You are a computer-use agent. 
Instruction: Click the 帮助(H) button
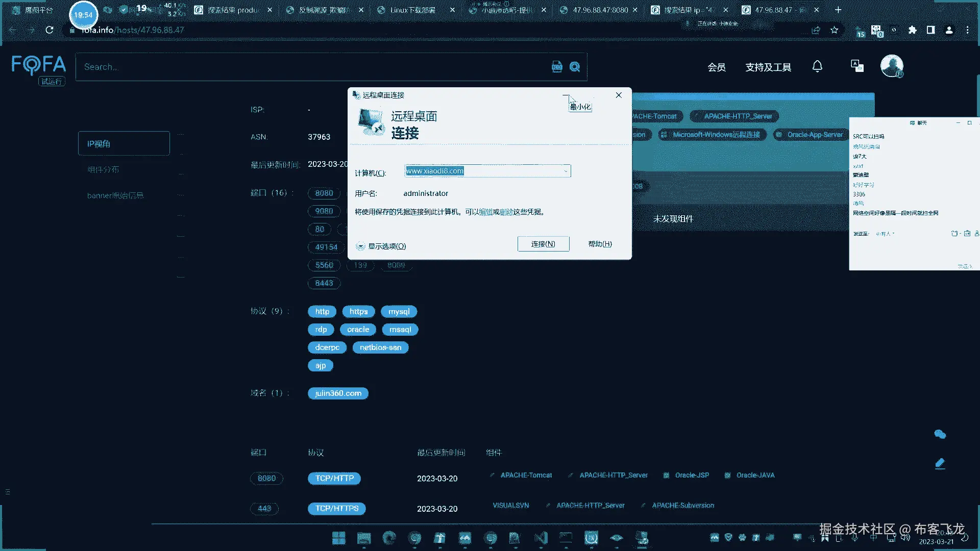600,244
